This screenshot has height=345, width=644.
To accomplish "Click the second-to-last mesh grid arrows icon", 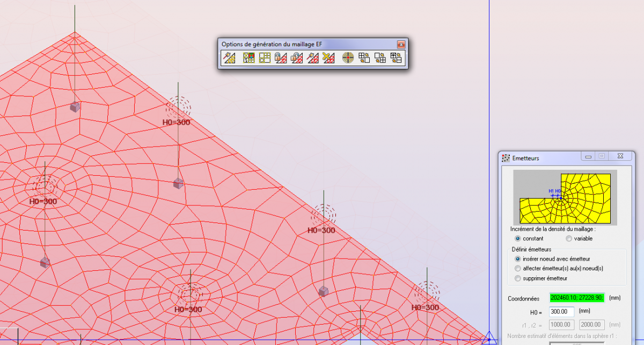I will tap(380, 57).
